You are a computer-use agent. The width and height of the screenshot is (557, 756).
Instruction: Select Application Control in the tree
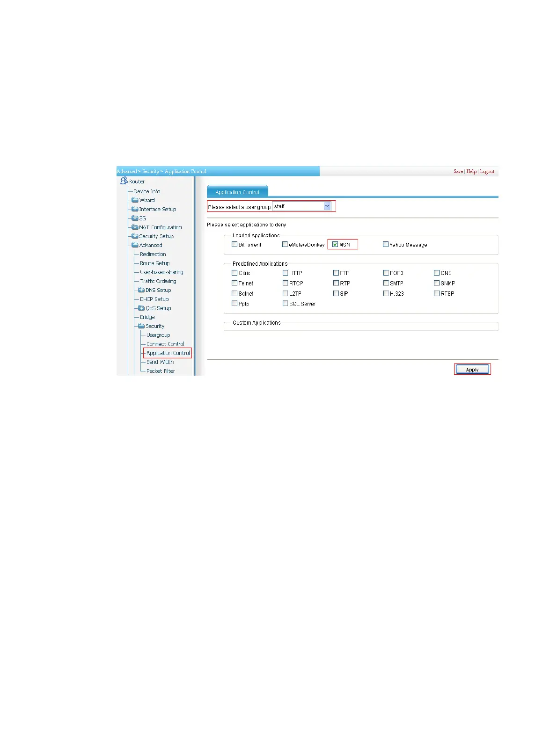(x=168, y=353)
